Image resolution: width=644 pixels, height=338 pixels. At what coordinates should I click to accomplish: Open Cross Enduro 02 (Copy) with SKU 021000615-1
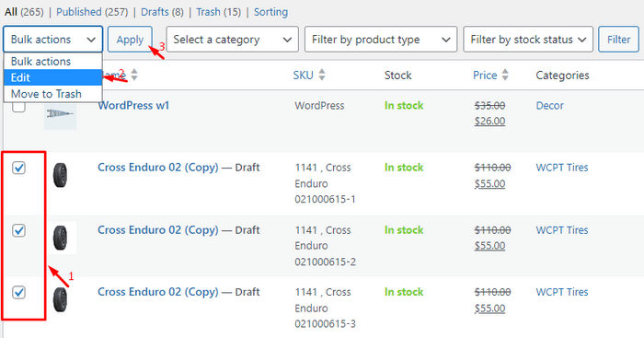(158, 168)
